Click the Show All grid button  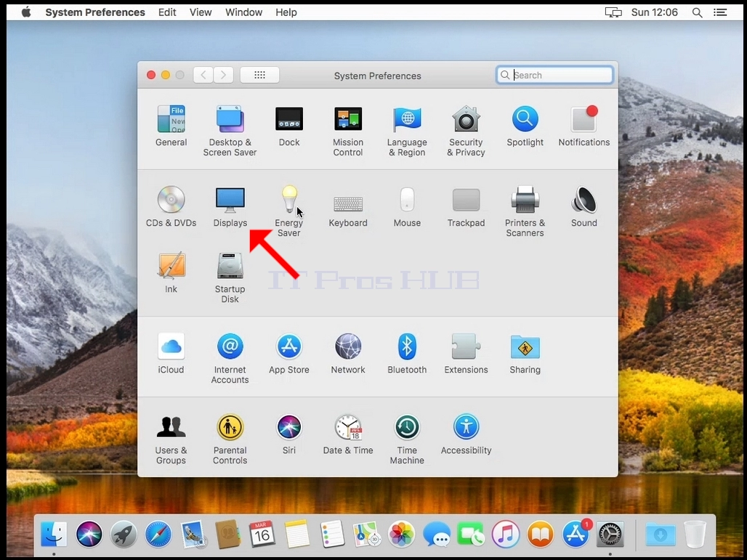(259, 76)
